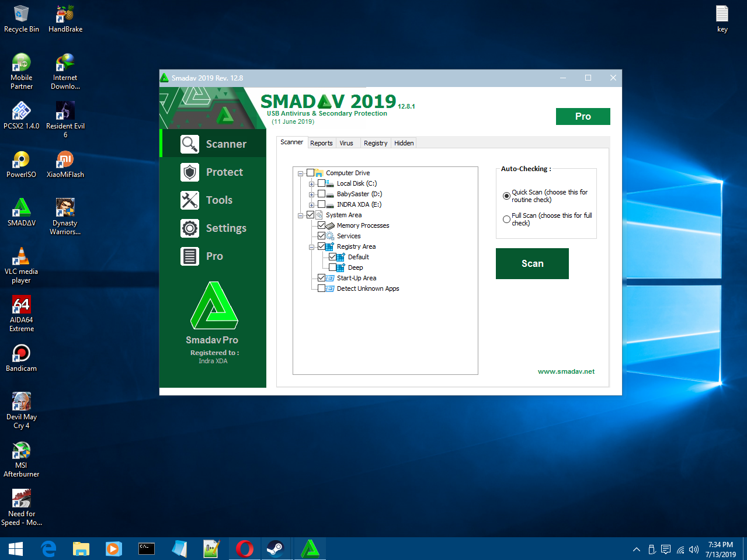Collapse the System Area tree node
This screenshot has width=747, height=560.
(x=300, y=215)
